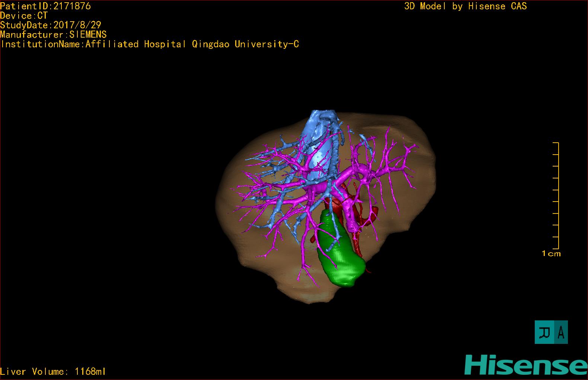Screen dimensions: 588x380
Task: Click the StudyDate:2017/8/29 text
Action: point(51,25)
